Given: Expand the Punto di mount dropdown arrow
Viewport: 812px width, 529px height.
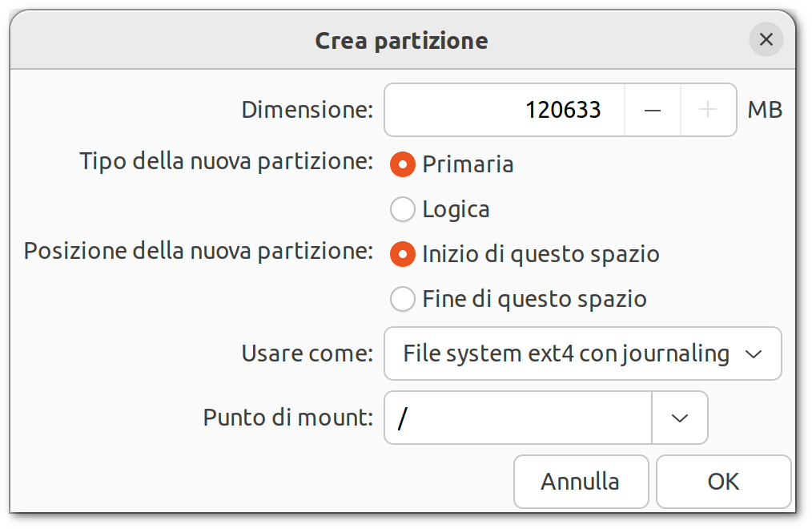Looking at the screenshot, I should pyautogui.click(x=680, y=418).
